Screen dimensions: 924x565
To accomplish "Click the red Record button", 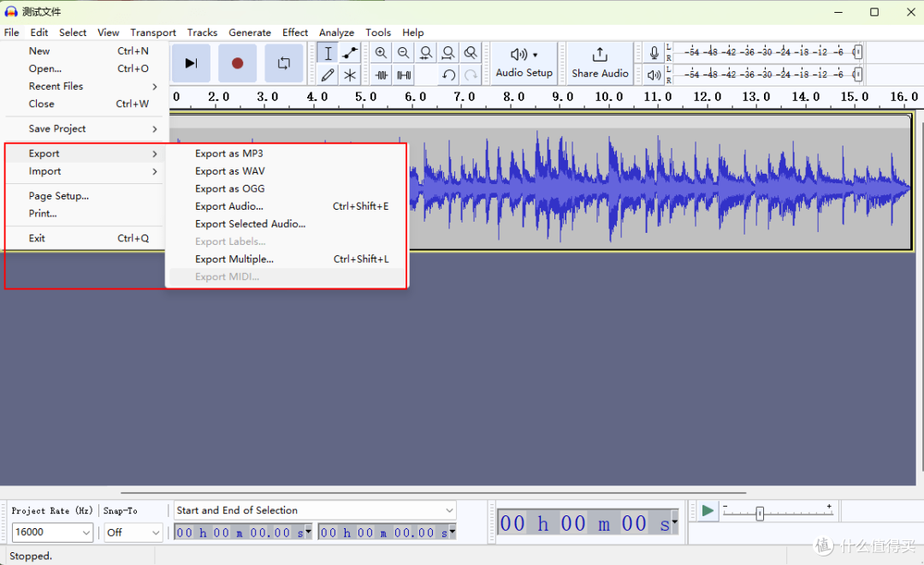I will pos(238,63).
